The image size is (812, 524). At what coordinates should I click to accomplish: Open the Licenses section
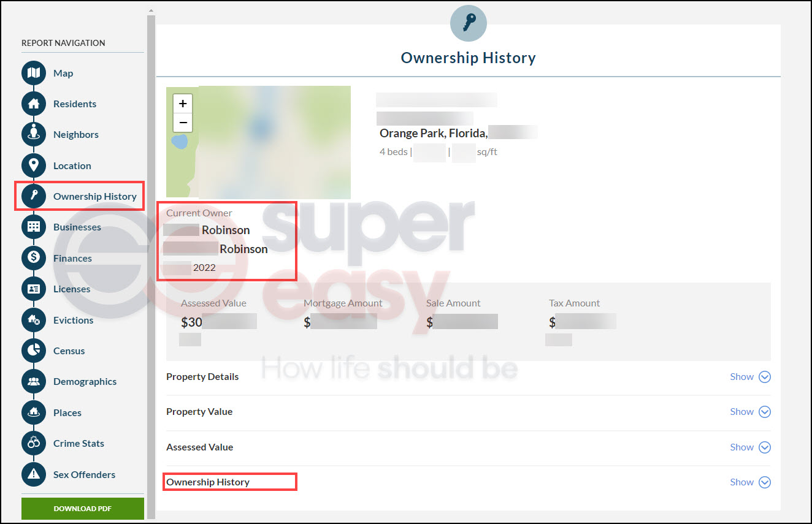[72, 289]
